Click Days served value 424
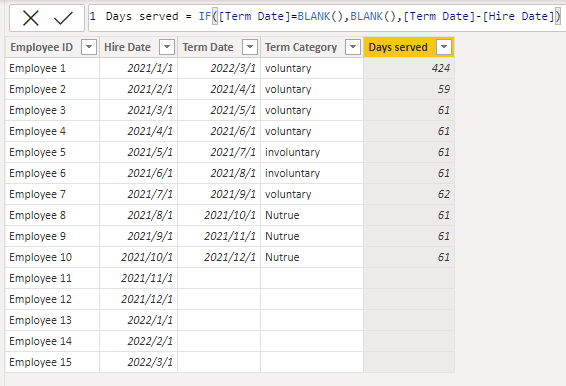566x386 pixels. (409, 68)
